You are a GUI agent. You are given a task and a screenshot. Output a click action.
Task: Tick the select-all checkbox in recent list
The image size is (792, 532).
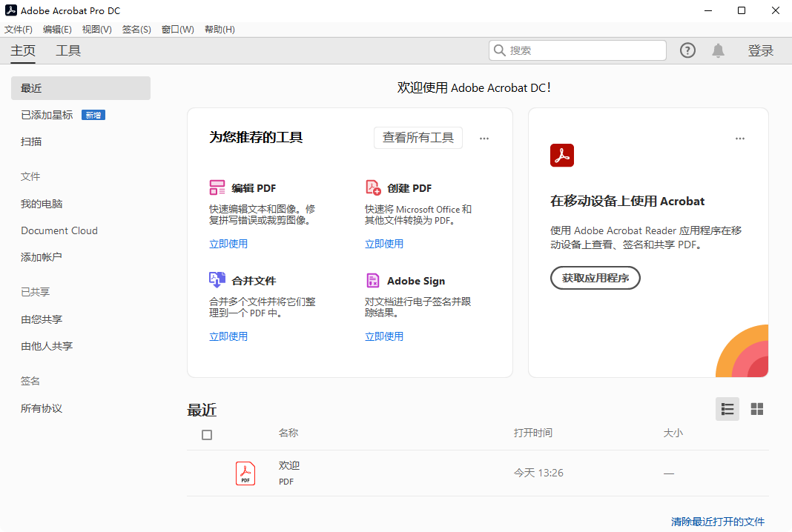click(x=207, y=435)
